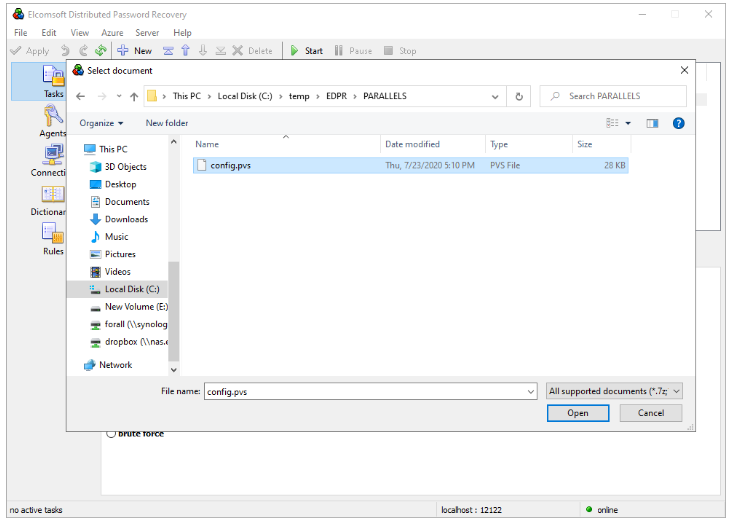Click the refresh button next to path
This screenshot has width=729, height=522.
[x=519, y=96]
